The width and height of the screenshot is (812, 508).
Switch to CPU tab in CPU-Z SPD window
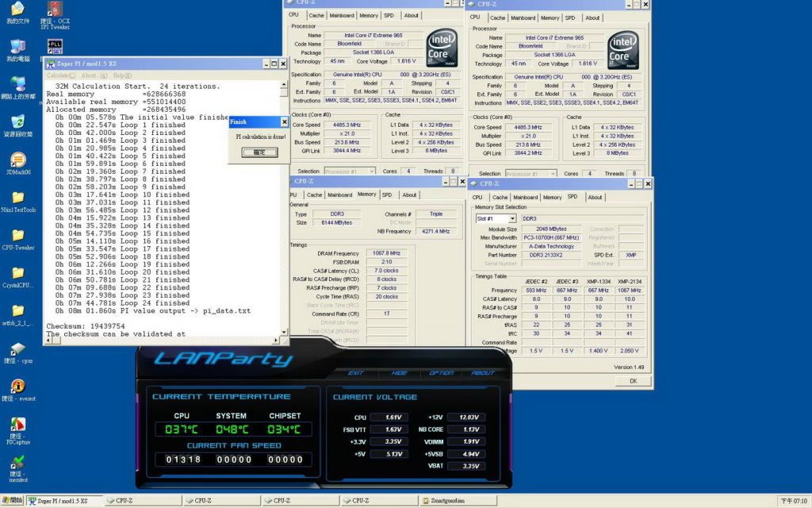click(477, 198)
